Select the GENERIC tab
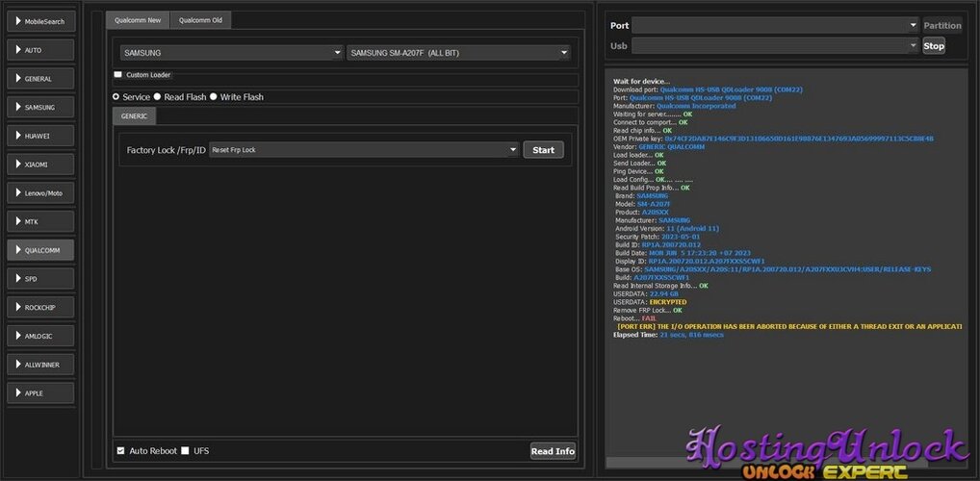Image resolution: width=980 pixels, height=481 pixels. tap(135, 116)
